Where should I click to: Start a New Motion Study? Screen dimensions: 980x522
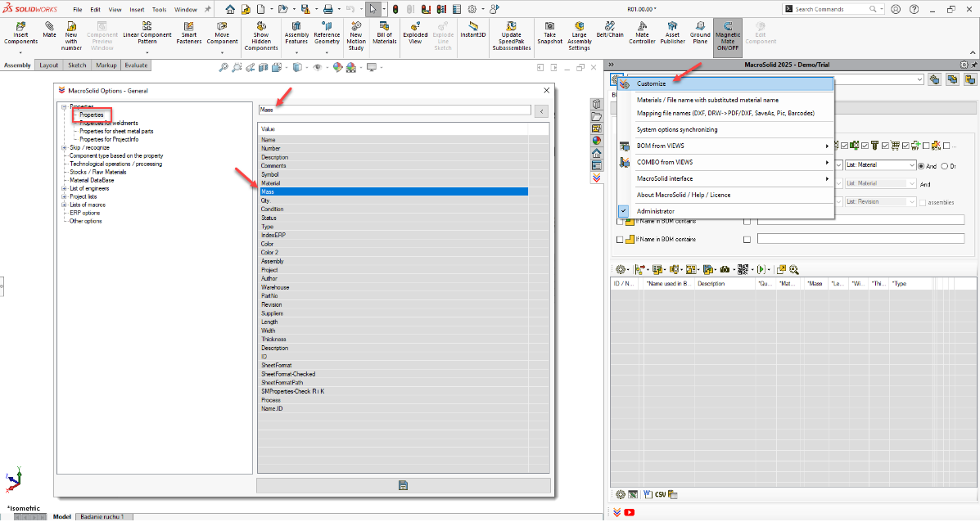356,36
